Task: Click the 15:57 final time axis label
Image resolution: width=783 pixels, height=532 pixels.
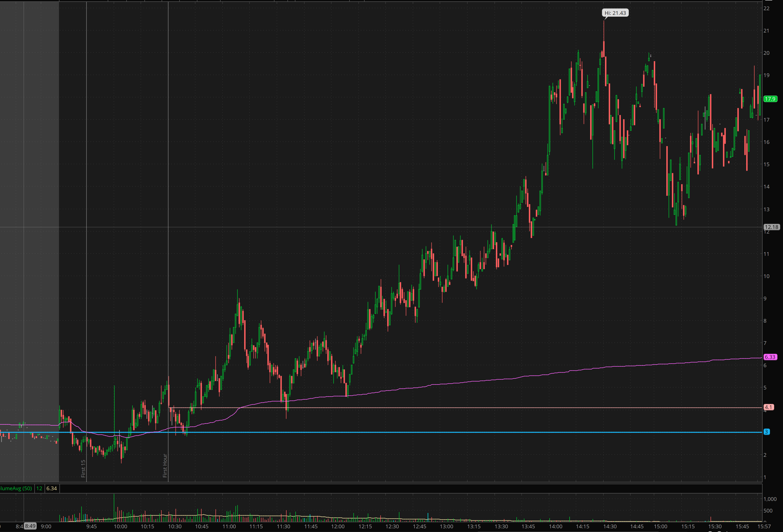Action: point(764,526)
